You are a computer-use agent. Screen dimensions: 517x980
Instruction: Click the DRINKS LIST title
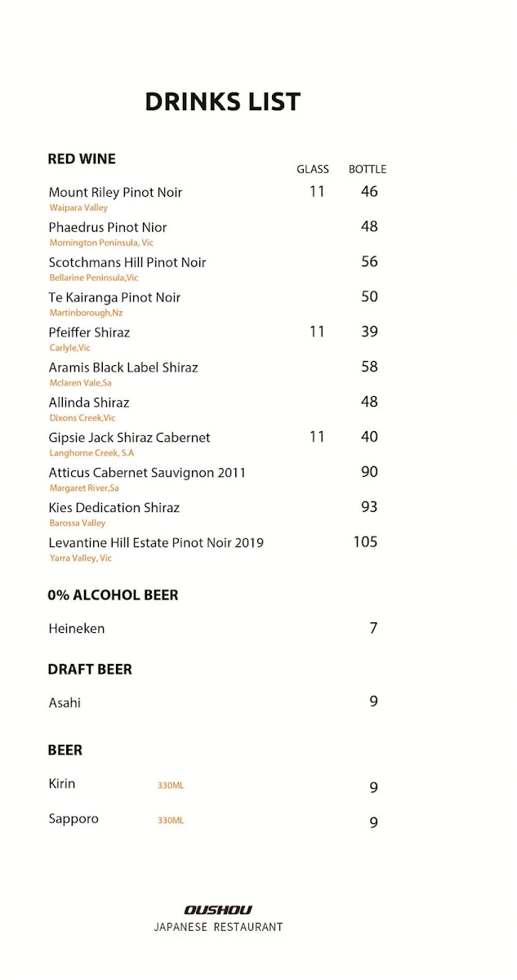(x=223, y=102)
